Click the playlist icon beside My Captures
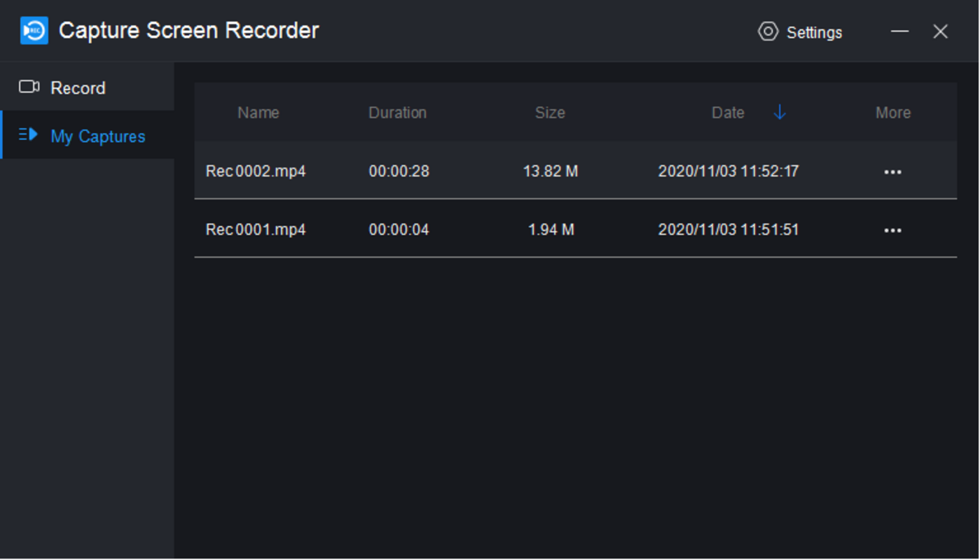 point(28,134)
